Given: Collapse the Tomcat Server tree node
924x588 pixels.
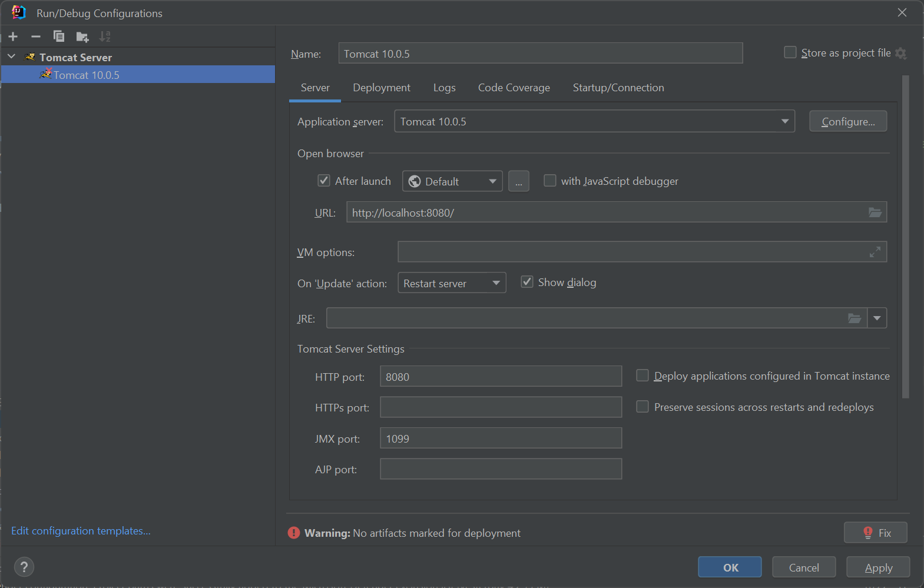Looking at the screenshot, I should point(11,57).
